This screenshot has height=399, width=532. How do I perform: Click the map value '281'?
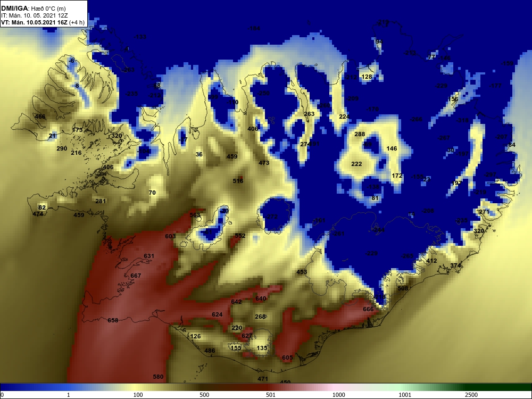101,201
